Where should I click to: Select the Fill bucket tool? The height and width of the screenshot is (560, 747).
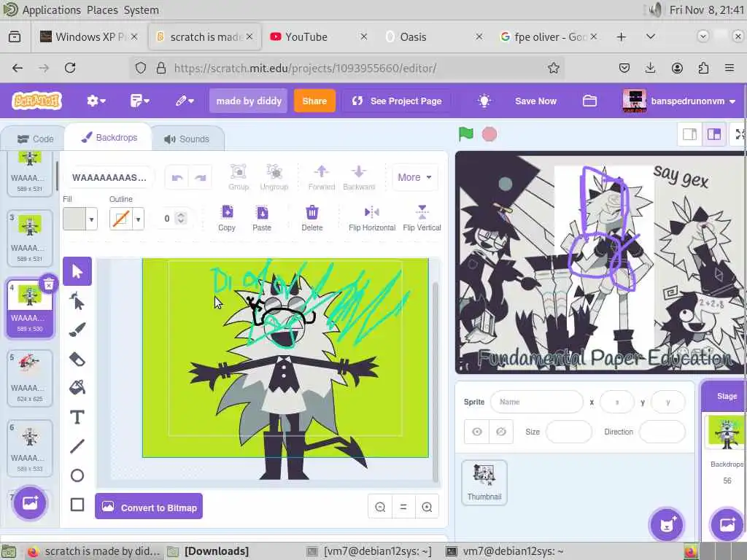[77, 388]
